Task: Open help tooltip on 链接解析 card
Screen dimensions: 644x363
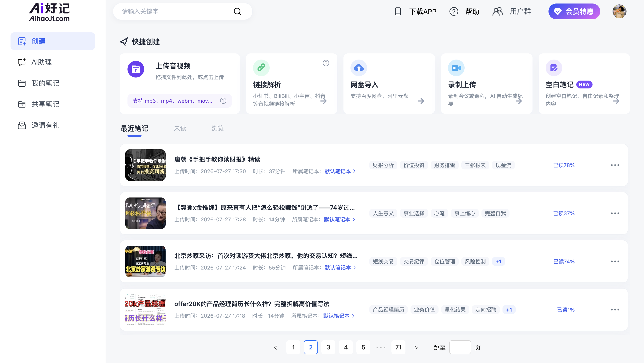Action: 326,63
